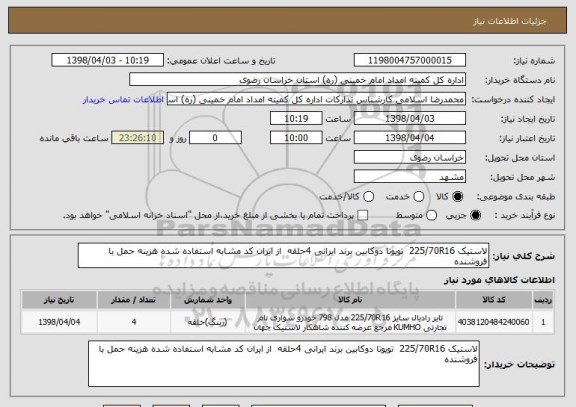576x407 pixels.
Task: Click the delivery city مشهد field
Action: [410, 177]
